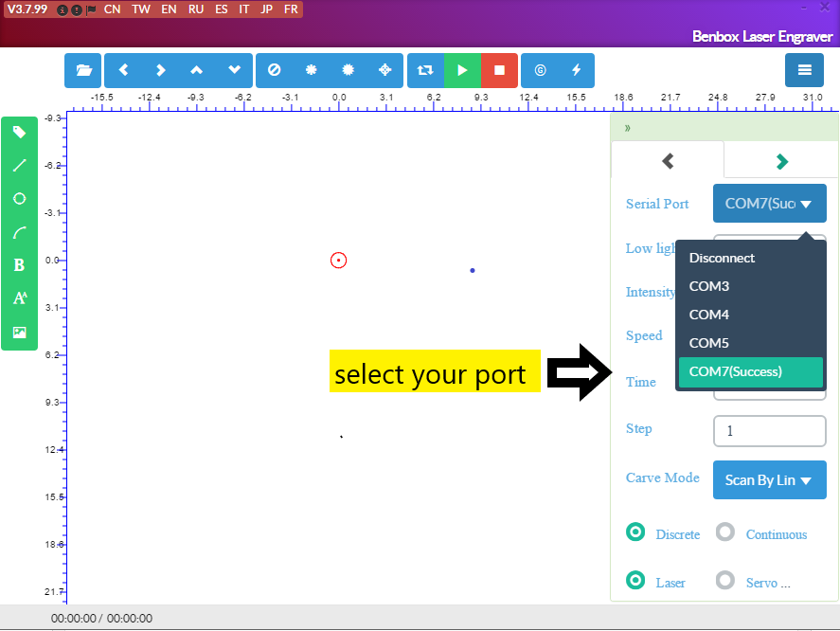
Task: Select the Image insert tool
Action: (19, 331)
